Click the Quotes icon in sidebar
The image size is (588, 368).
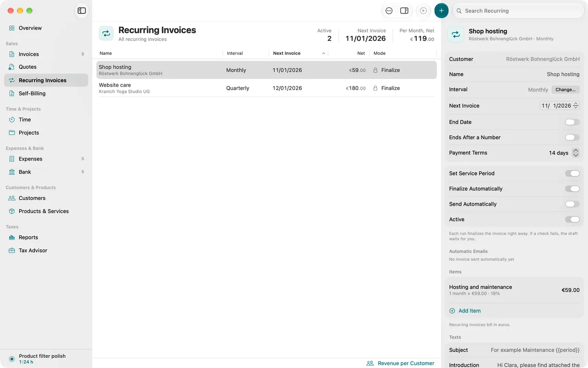(12, 67)
